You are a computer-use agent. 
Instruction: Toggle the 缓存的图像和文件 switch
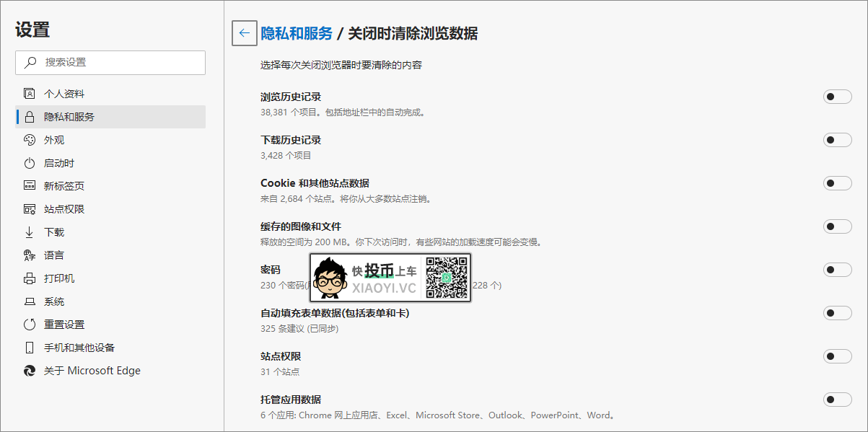(x=838, y=226)
